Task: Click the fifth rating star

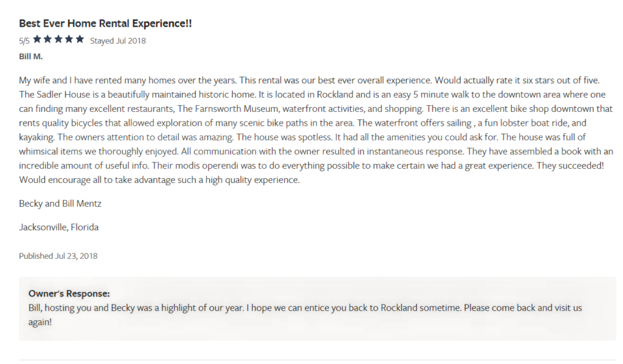Action: tap(80, 39)
